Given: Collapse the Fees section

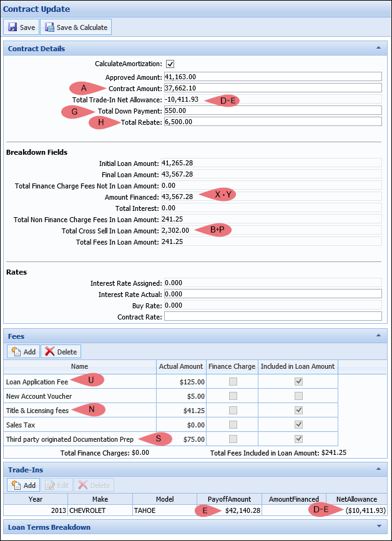Looking at the screenshot, I should pos(378,336).
